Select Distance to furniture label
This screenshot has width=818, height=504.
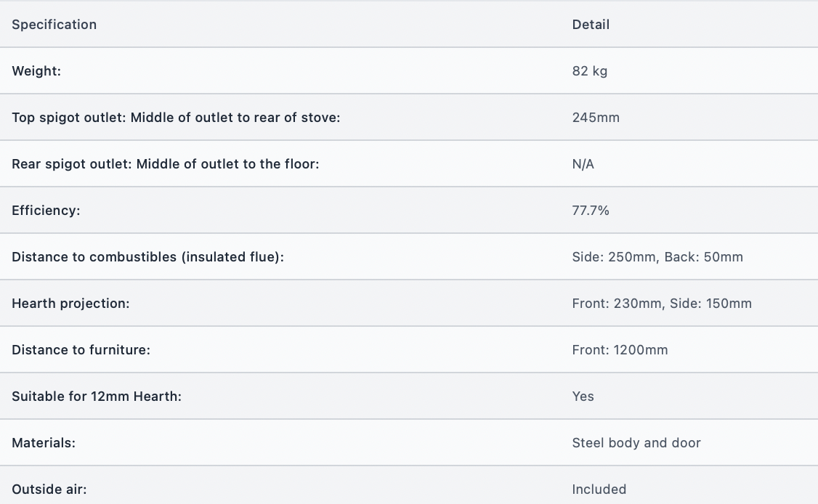pos(81,349)
